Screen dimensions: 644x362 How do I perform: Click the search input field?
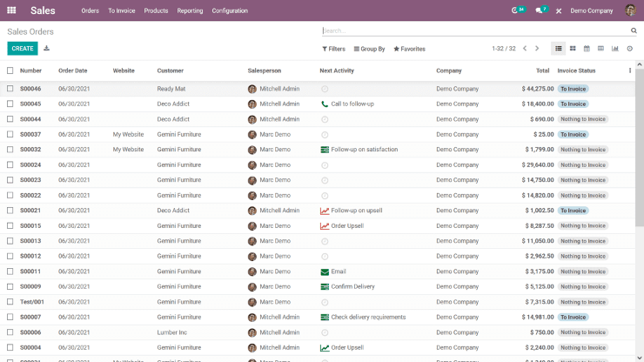[474, 30]
